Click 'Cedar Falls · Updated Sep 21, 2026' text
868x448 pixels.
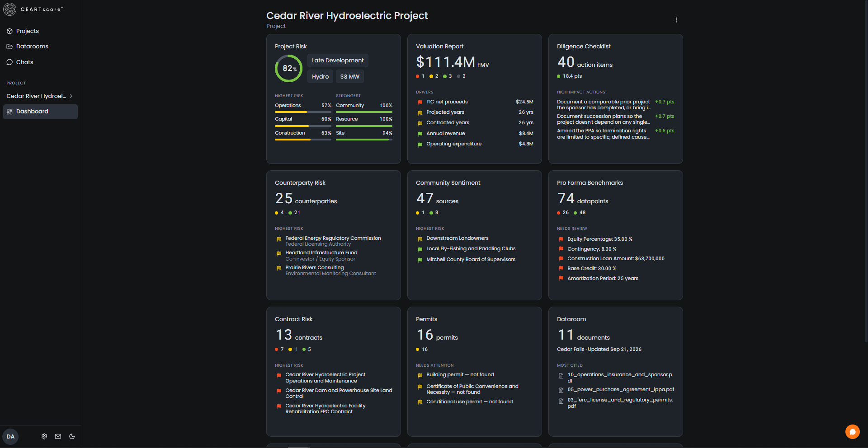[599, 350]
